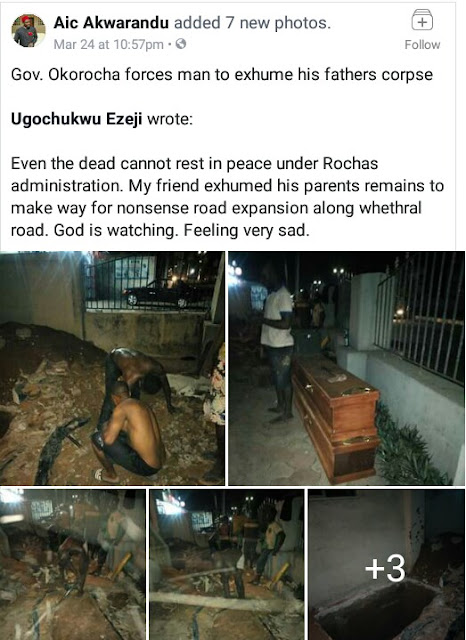Click the "God is watching." sentence

click(116, 231)
